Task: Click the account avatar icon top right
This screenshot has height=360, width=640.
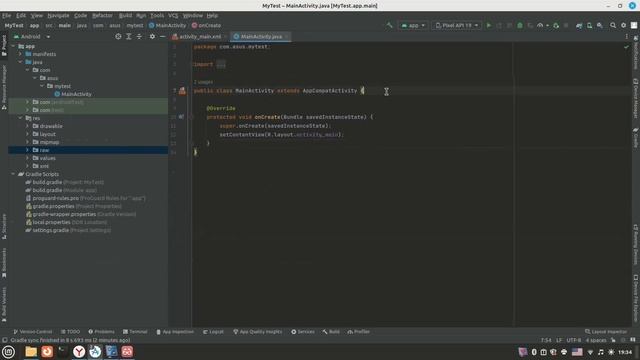Action: tap(634, 25)
